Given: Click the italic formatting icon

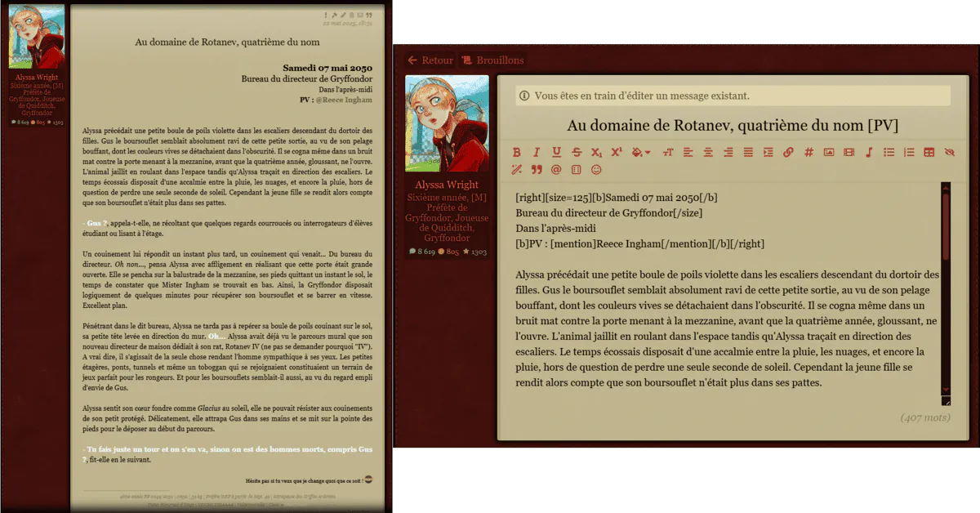Looking at the screenshot, I should coord(537,152).
